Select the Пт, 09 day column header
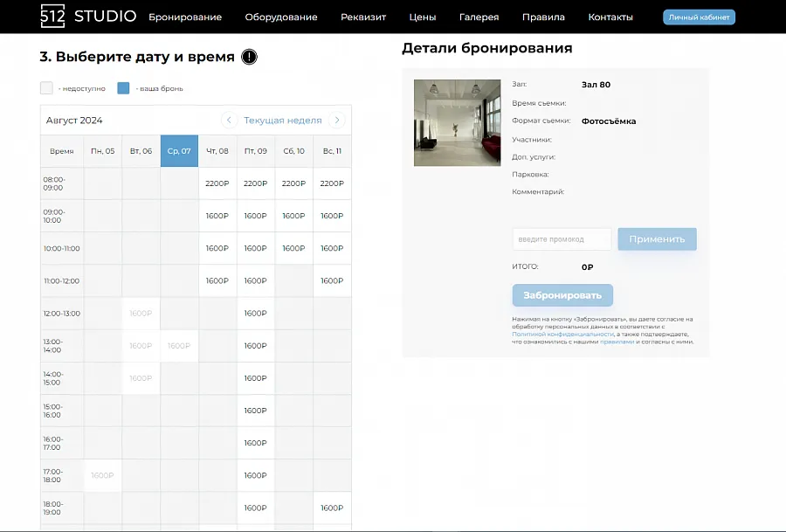This screenshot has height=532, width=786. (x=256, y=151)
